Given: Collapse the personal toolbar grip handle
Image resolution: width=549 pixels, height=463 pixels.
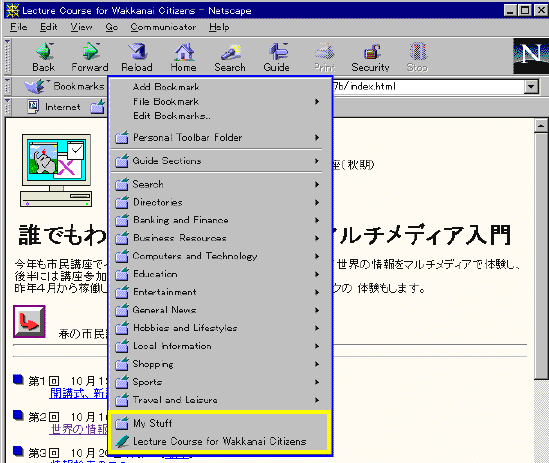Looking at the screenshot, I should (7, 106).
